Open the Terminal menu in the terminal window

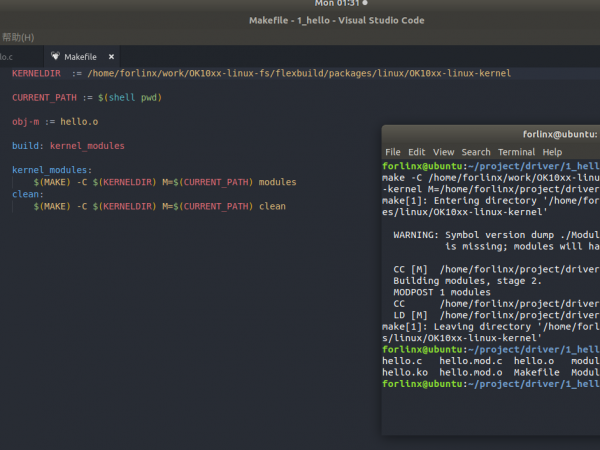pyautogui.click(x=517, y=152)
